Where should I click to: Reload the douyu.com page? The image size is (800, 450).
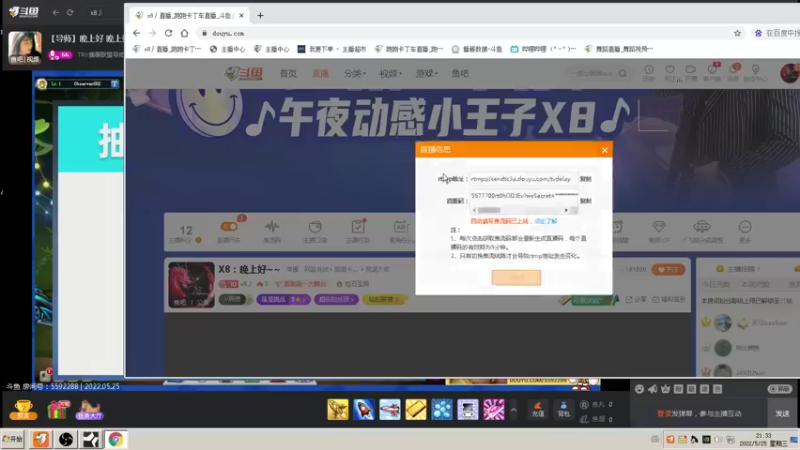click(168, 33)
